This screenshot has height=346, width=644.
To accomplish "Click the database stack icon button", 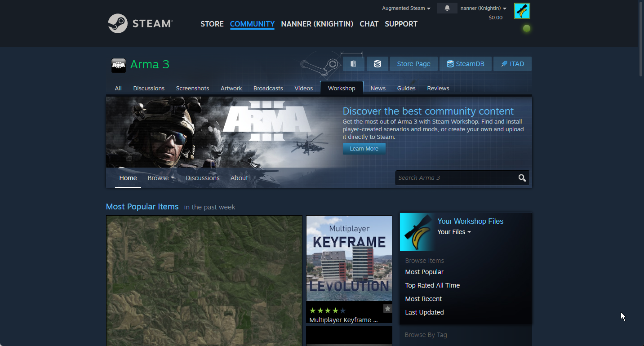I will point(378,64).
